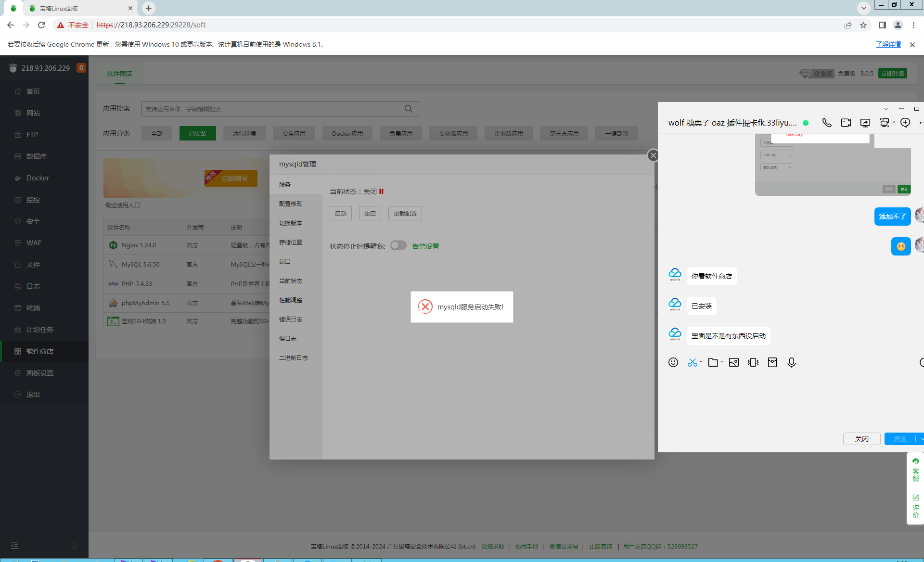Reload the browser page
924x562 pixels.
click(41, 25)
